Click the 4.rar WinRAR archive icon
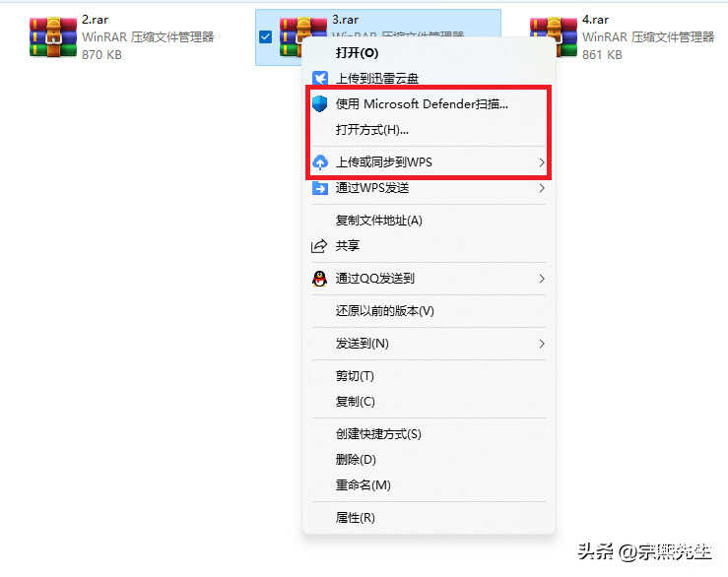 click(554, 37)
